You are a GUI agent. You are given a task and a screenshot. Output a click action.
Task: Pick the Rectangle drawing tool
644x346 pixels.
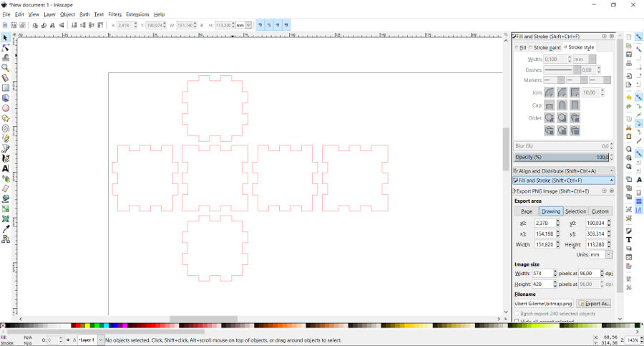[x=6, y=88]
